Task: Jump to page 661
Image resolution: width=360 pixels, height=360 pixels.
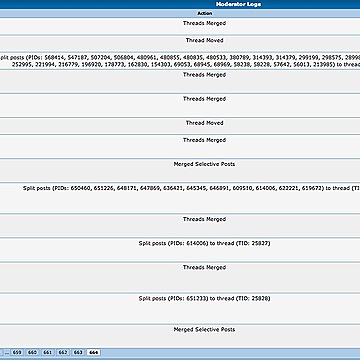Action: click(x=48, y=352)
